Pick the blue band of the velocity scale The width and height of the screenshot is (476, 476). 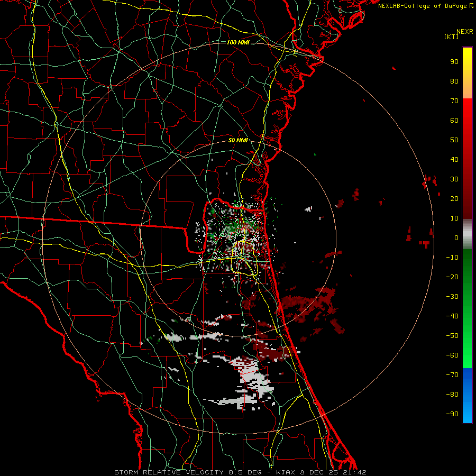(x=467, y=395)
